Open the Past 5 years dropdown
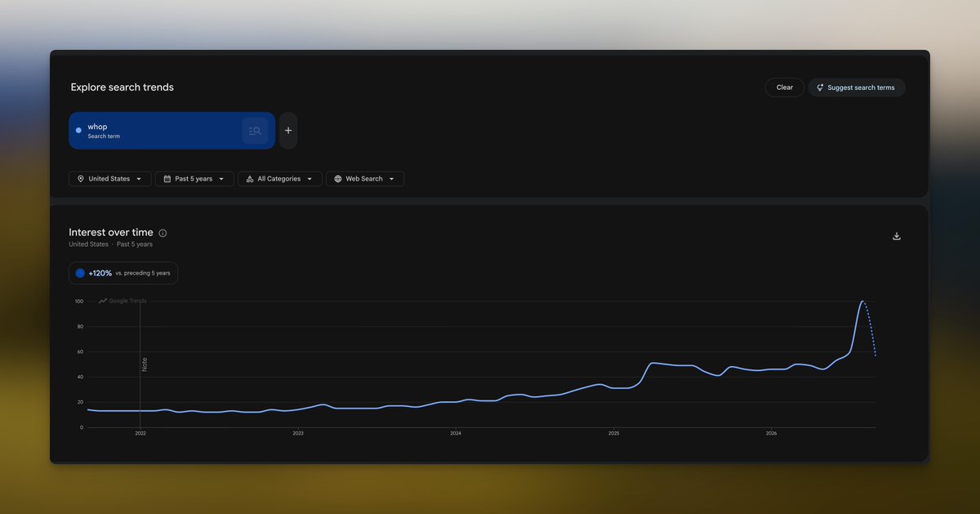Image resolution: width=980 pixels, height=514 pixels. (x=194, y=179)
